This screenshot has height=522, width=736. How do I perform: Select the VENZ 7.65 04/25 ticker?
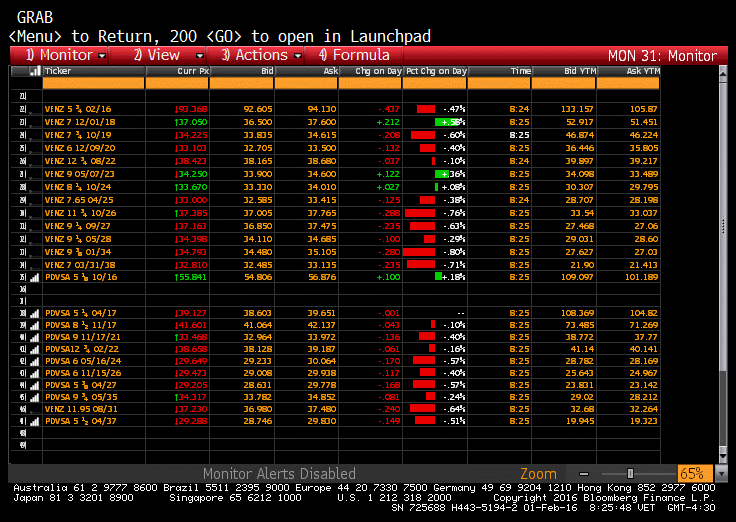pos(79,200)
